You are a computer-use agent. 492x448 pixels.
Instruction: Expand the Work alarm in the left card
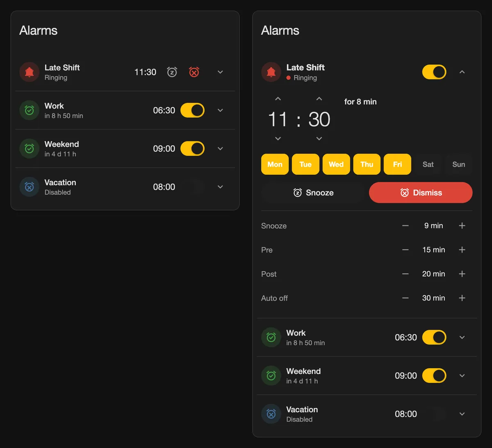click(x=220, y=110)
